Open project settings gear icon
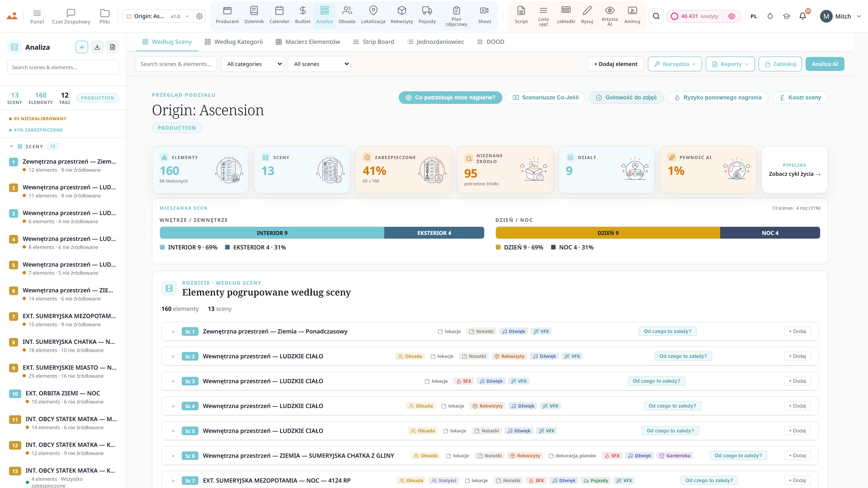This screenshot has width=868, height=488. pos(199,16)
